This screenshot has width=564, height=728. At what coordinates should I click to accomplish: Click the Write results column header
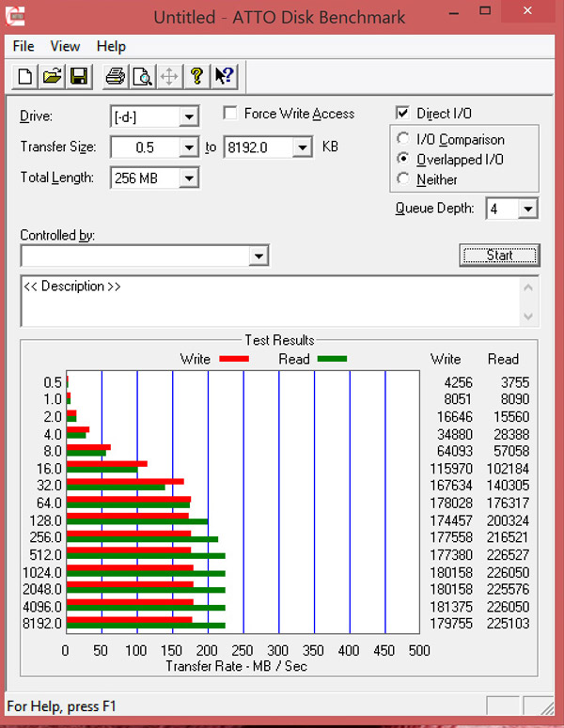[446, 359]
